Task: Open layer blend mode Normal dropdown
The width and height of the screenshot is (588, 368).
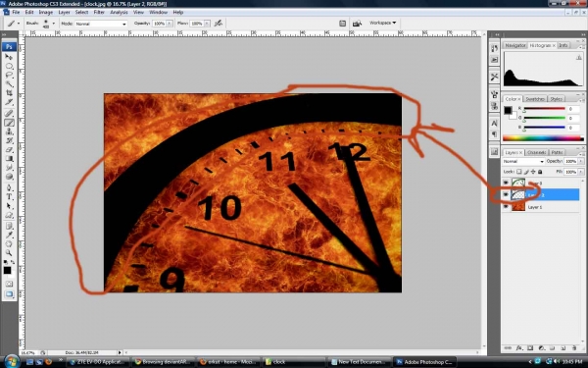Action: tap(523, 161)
